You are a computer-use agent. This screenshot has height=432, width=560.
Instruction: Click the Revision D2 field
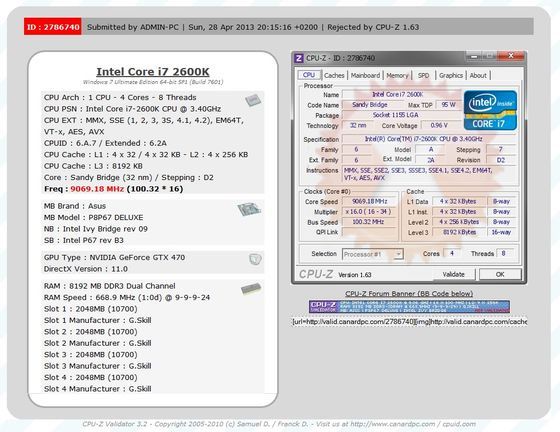tap(501, 160)
